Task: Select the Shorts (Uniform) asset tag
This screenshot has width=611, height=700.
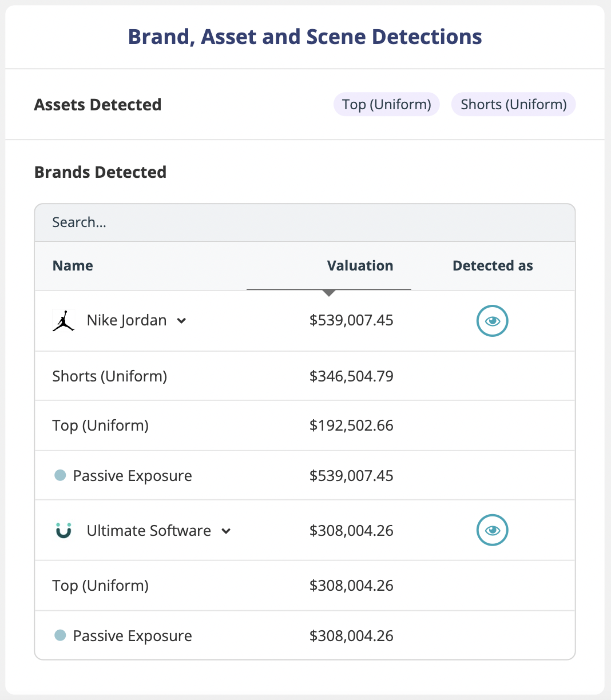Action: coord(513,105)
